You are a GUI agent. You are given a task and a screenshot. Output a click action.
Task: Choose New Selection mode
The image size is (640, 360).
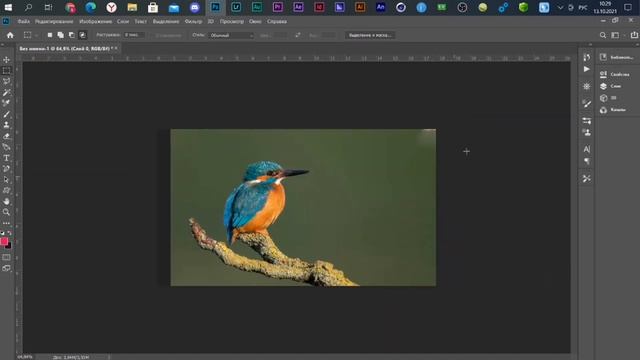[x=50, y=36]
